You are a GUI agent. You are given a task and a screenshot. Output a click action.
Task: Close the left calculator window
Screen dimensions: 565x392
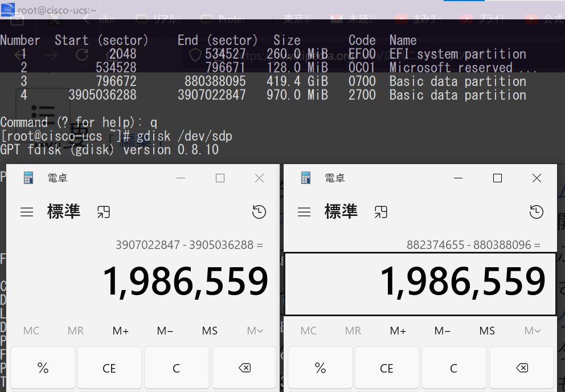tap(259, 178)
